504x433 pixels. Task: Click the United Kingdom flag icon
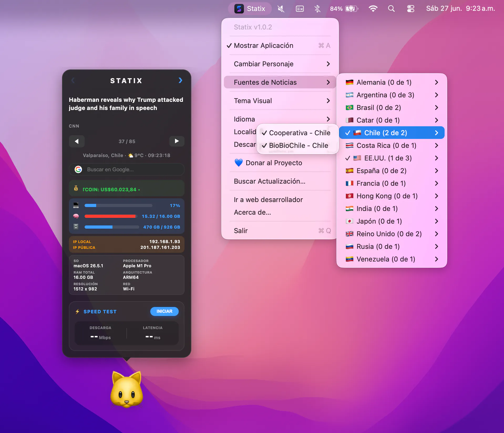[349, 234]
